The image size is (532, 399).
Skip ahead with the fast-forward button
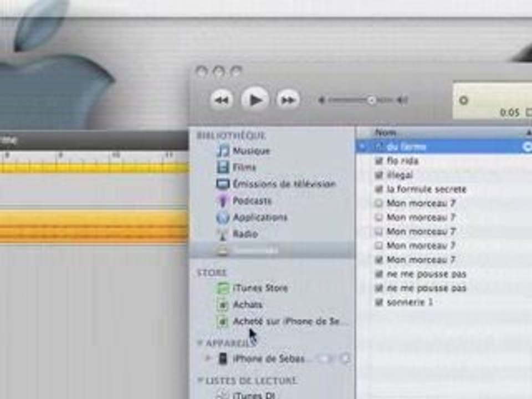click(288, 100)
